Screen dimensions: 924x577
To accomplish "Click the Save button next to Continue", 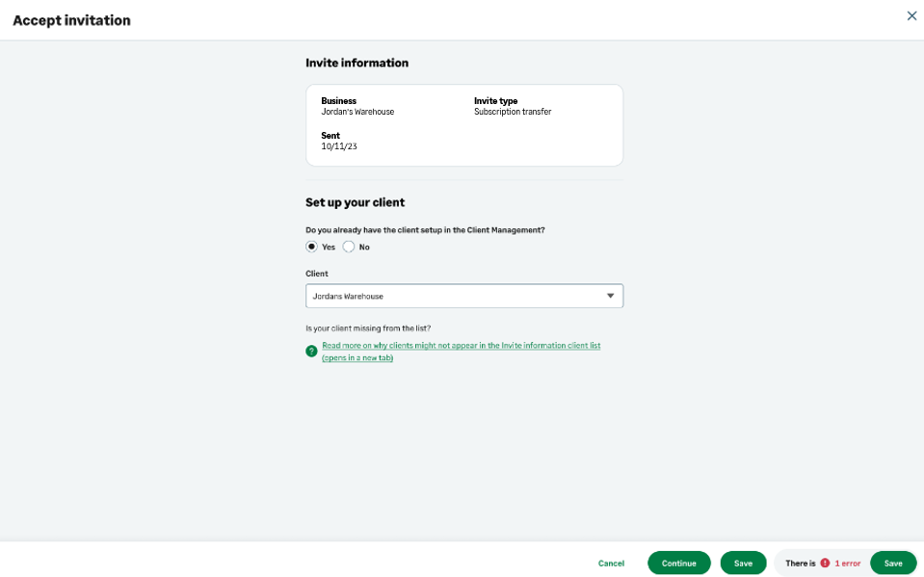I will click(x=743, y=564).
